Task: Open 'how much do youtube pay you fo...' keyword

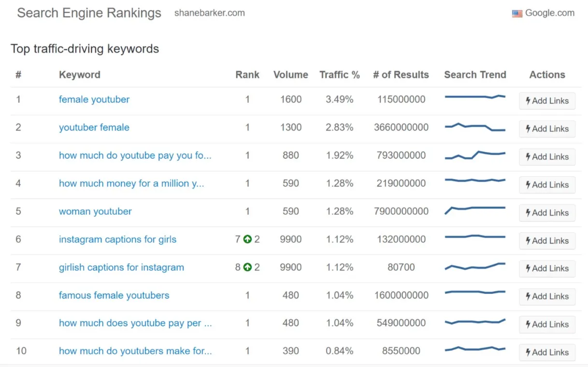Action: [135, 156]
